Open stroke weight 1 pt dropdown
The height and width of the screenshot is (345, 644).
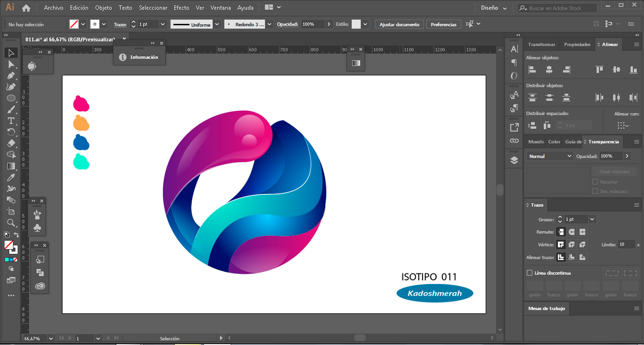163,24
